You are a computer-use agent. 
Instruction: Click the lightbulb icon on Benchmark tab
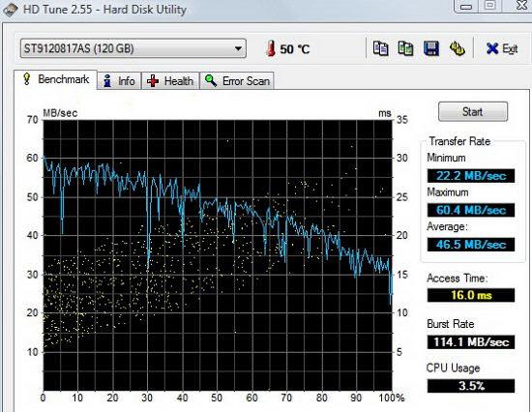[26, 79]
